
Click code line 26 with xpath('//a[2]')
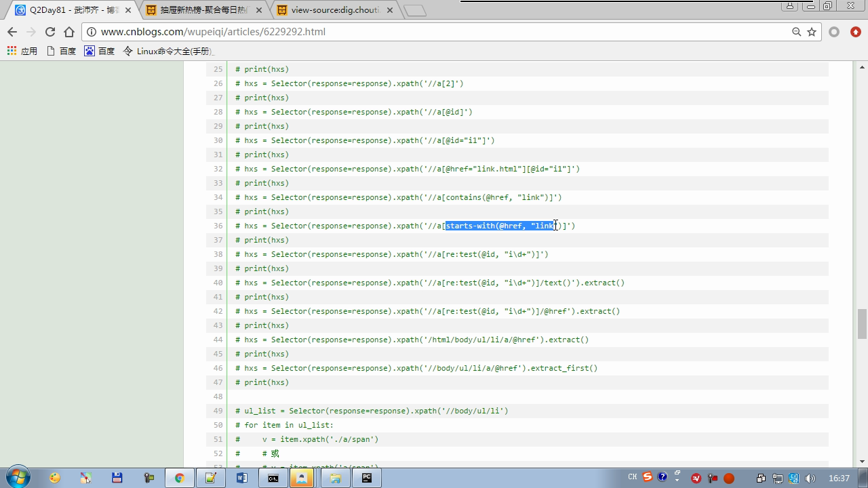point(349,83)
